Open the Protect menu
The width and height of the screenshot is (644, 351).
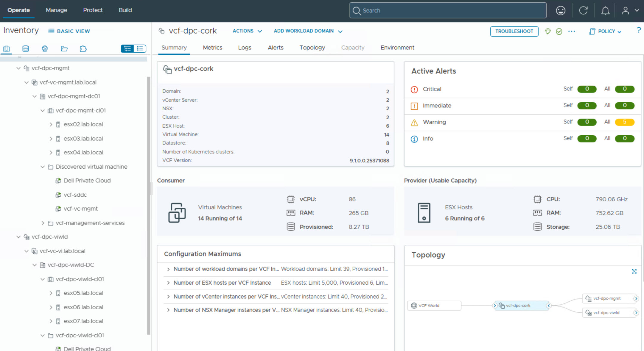point(93,10)
